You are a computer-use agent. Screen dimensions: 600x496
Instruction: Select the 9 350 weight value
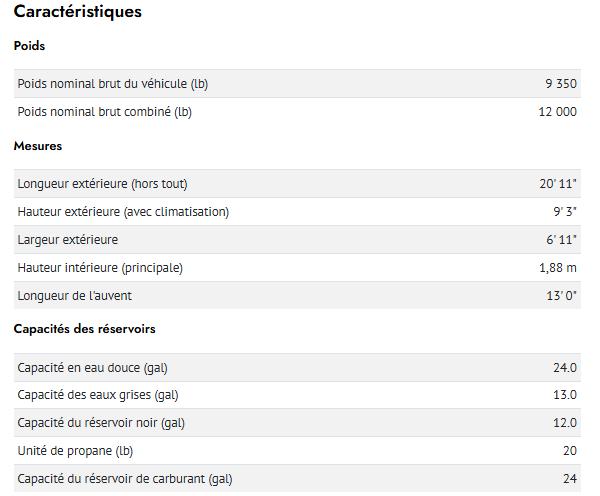(x=561, y=83)
